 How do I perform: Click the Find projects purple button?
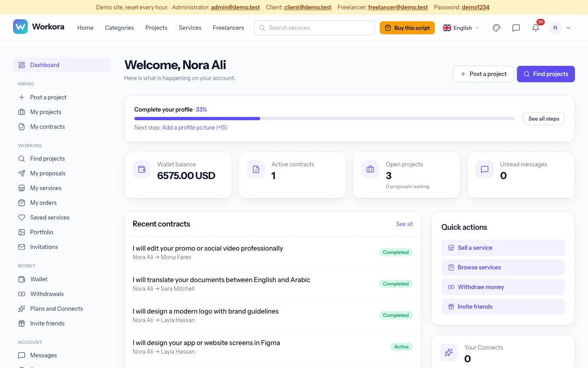coord(546,74)
